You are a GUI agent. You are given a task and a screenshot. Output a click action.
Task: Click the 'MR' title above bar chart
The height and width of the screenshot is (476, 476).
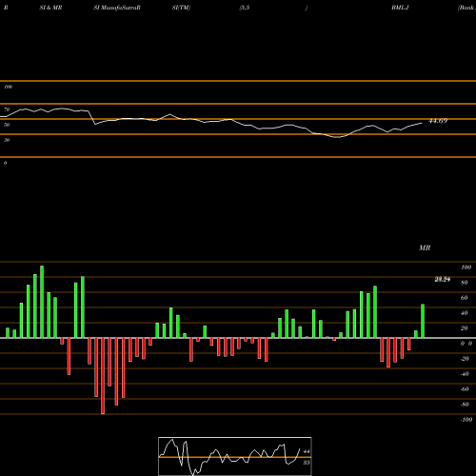pos(425,248)
